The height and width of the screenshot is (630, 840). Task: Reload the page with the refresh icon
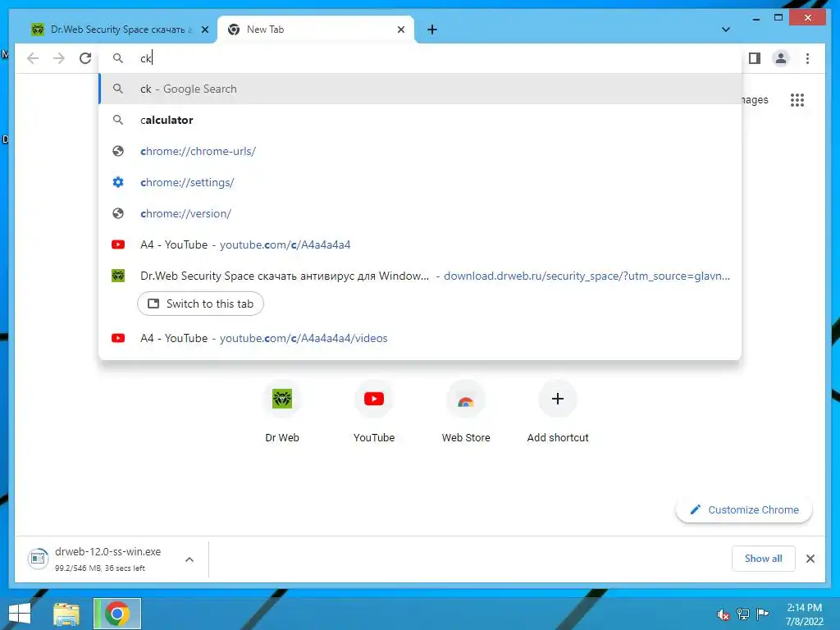[x=85, y=58]
